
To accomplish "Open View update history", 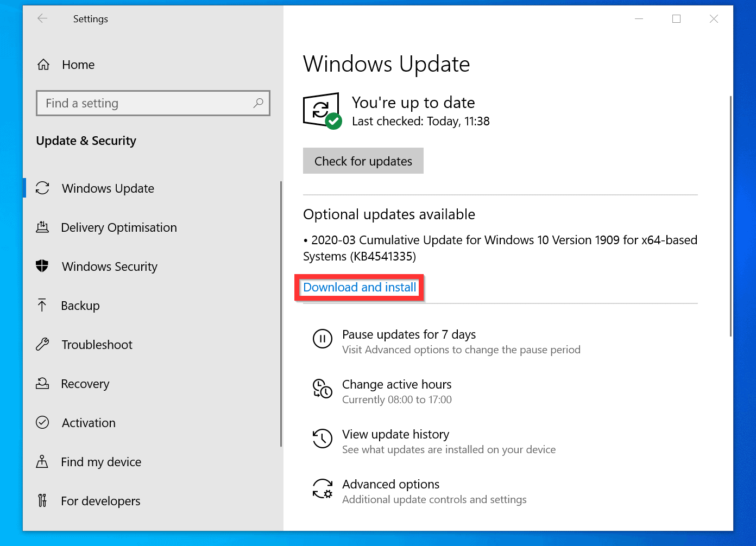I will pos(395,434).
